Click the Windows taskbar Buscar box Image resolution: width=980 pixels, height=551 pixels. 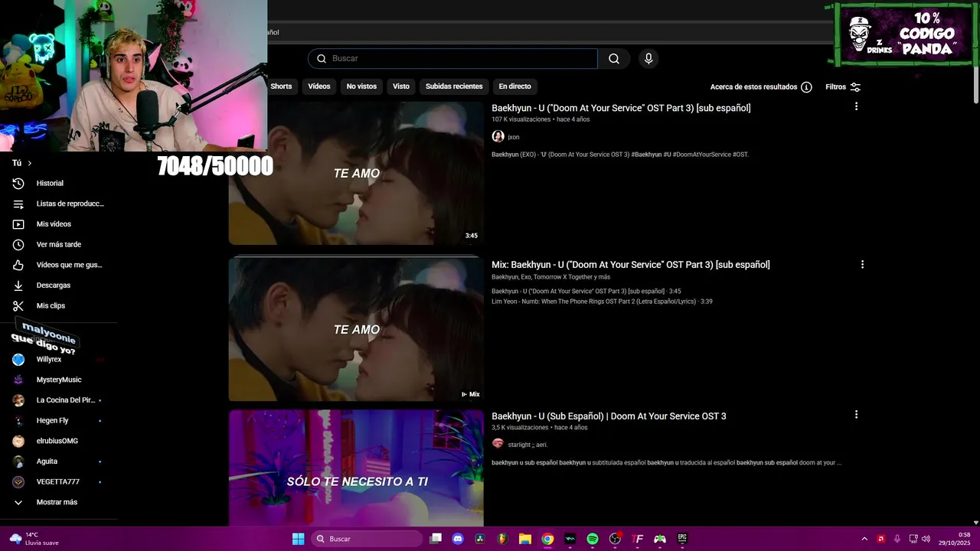tap(367, 539)
